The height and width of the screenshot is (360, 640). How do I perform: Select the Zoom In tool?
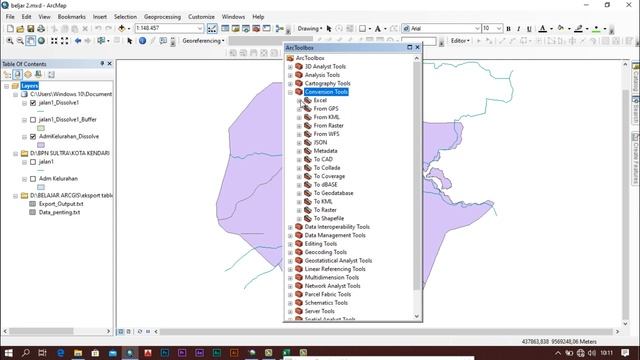(x=9, y=41)
